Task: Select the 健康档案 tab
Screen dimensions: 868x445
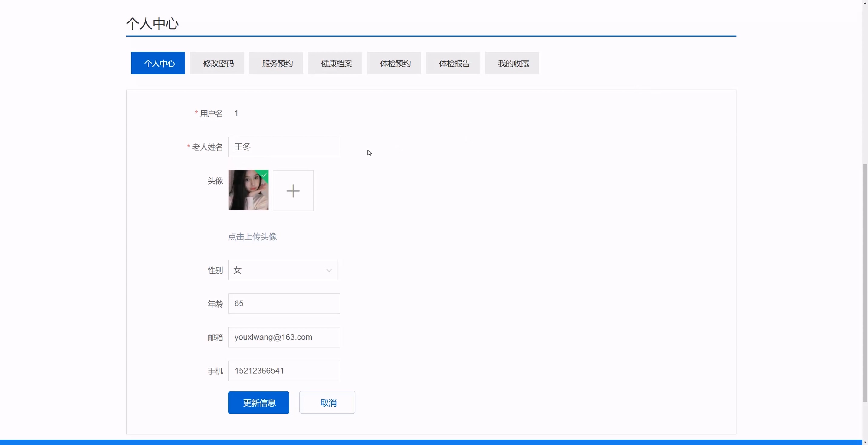Action: 335,63
